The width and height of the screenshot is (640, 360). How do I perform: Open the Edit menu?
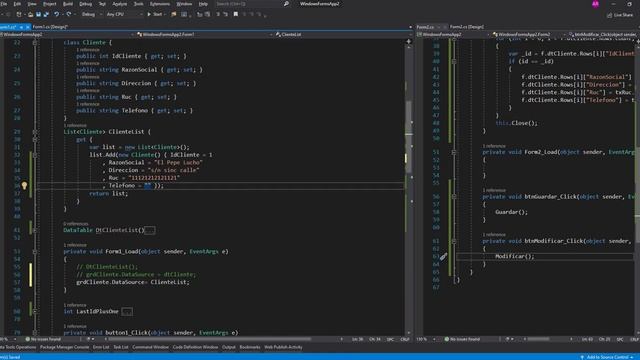pos(17,4)
